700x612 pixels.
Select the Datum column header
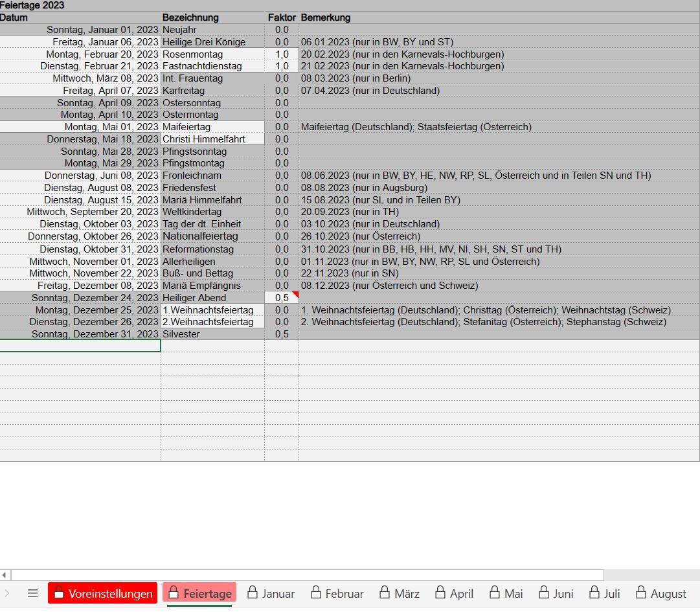[80, 17]
